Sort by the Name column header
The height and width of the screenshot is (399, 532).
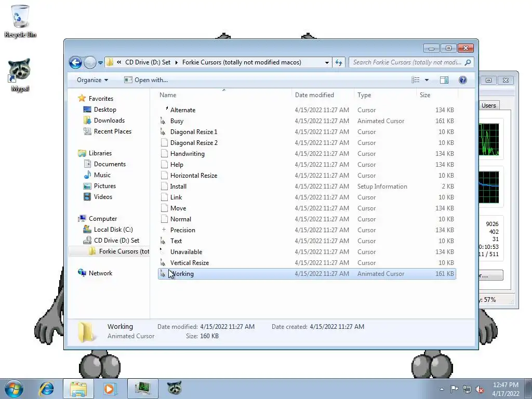point(224,95)
